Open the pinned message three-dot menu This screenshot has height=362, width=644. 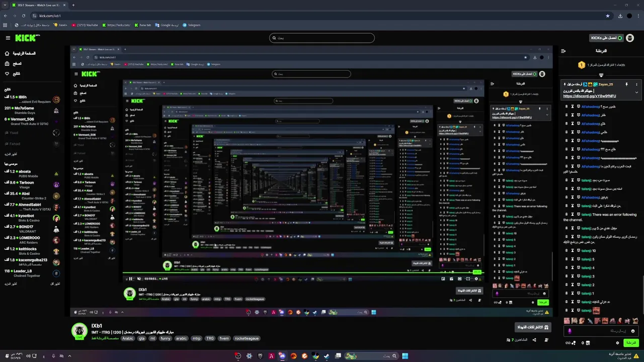(636, 84)
